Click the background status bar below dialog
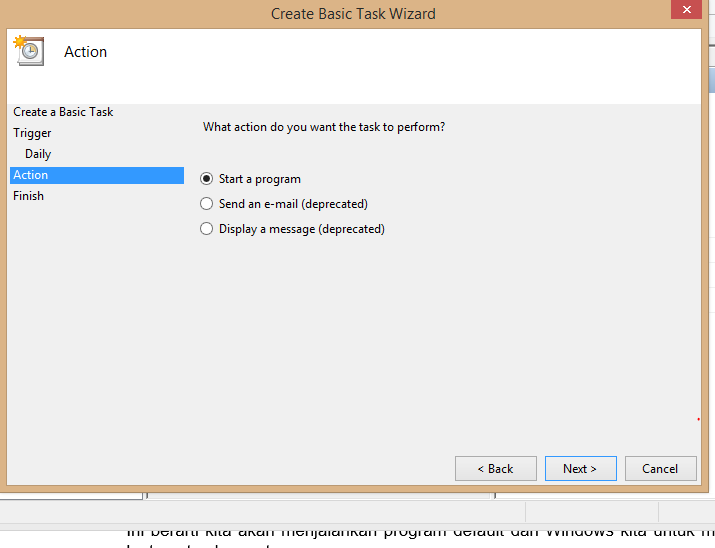This screenshot has width=715, height=548. click(x=358, y=512)
